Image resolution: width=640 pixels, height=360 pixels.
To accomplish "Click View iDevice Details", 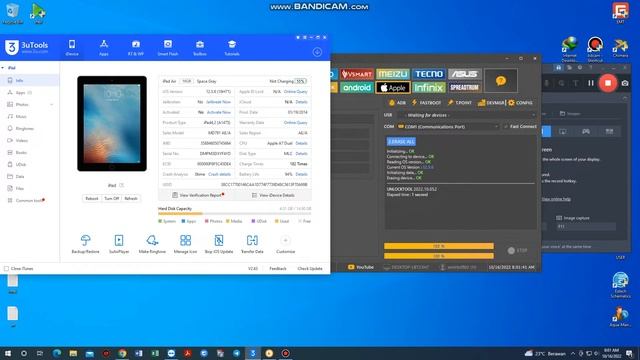I will coord(273,195).
